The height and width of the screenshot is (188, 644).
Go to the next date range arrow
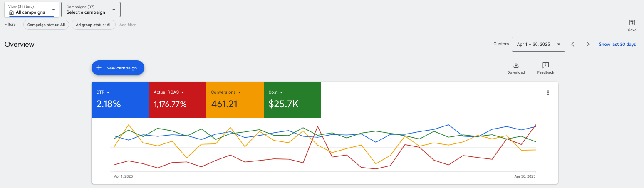tap(588, 44)
